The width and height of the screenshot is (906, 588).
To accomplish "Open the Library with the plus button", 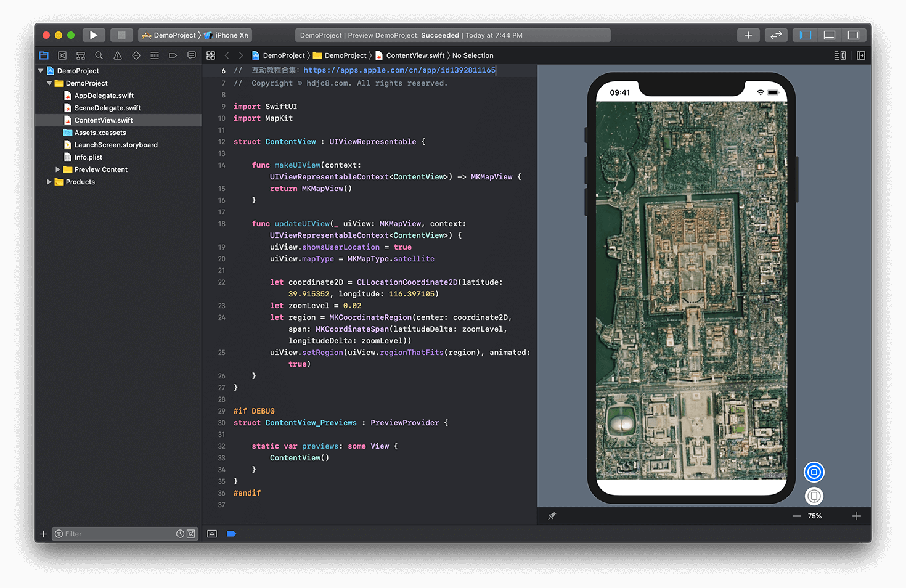I will 748,35.
